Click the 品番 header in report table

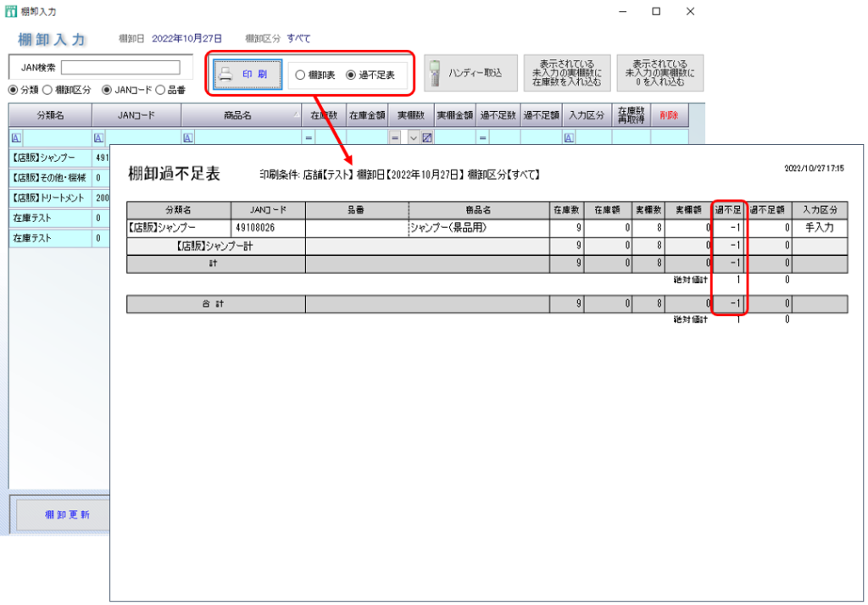click(356, 210)
